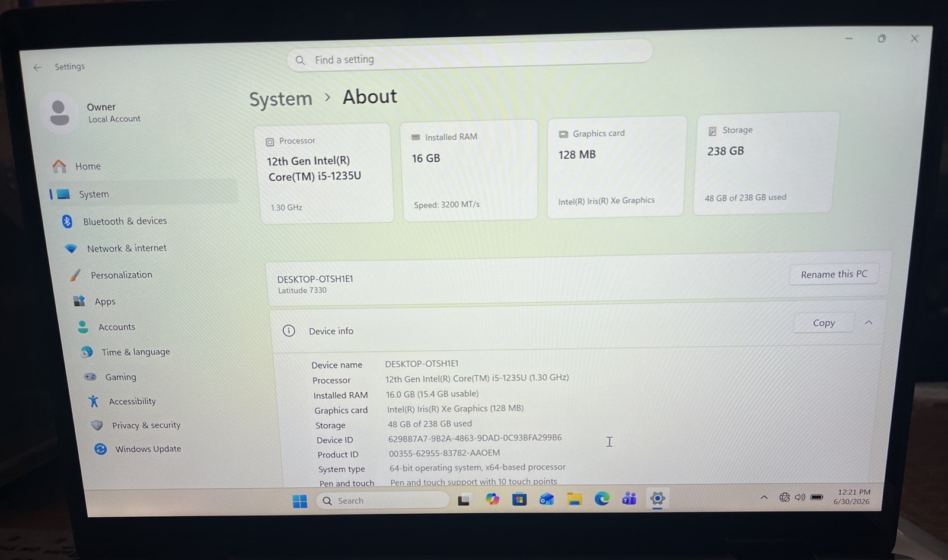948x560 pixels.
Task: Click the Gaming controller icon
Action: click(x=90, y=377)
